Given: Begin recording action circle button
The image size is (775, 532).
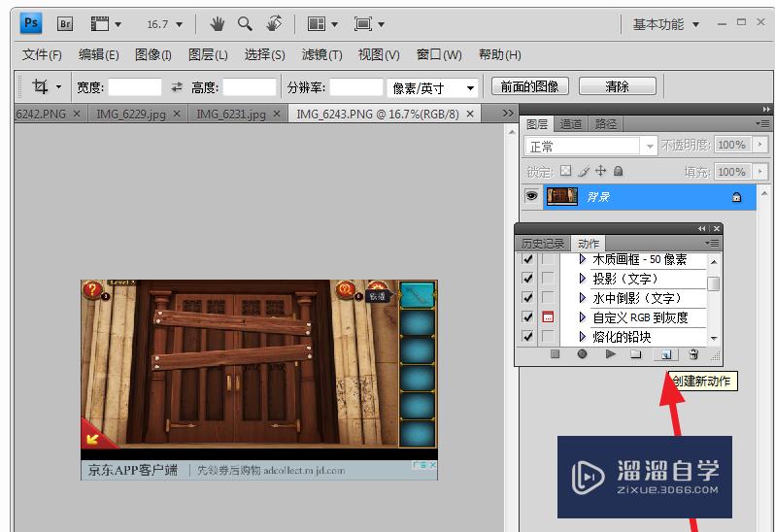Looking at the screenshot, I should [x=583, y=353].
